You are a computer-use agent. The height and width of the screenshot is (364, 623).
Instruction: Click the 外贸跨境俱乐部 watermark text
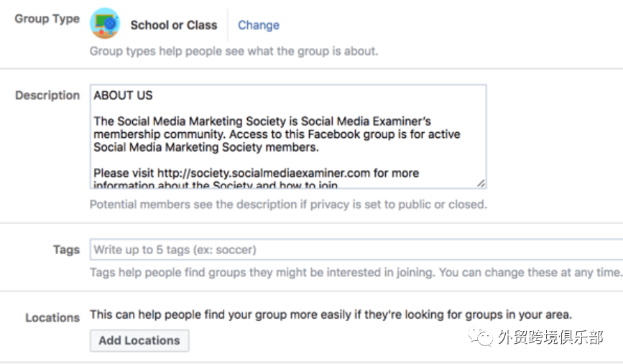[550, 337]
